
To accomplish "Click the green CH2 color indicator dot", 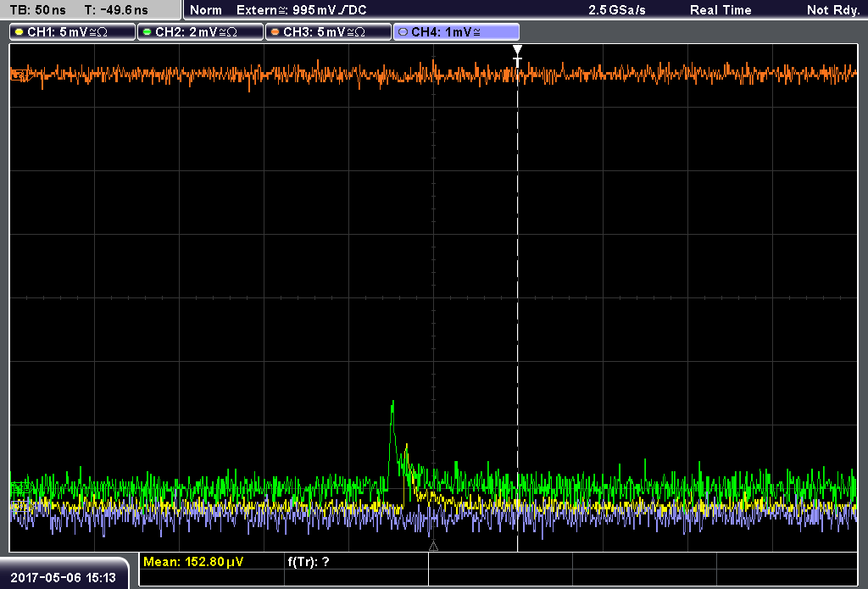I will click(147, 32).
